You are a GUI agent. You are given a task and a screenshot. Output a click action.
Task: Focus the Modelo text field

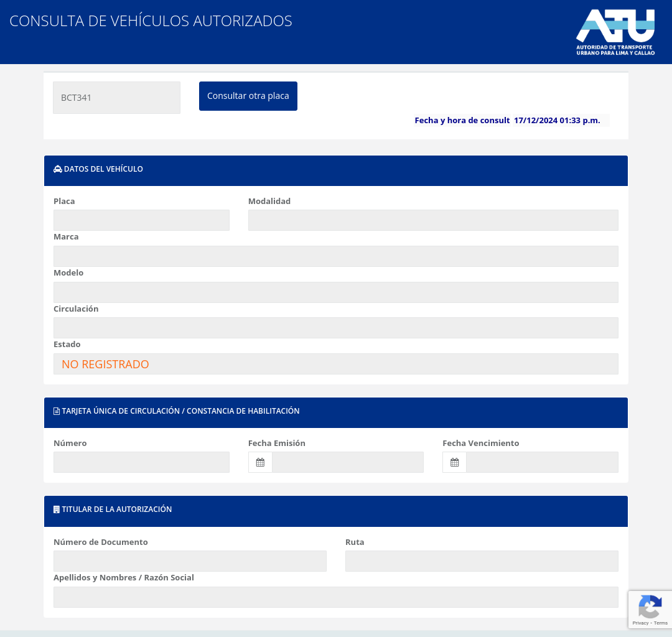coord(336,292)
